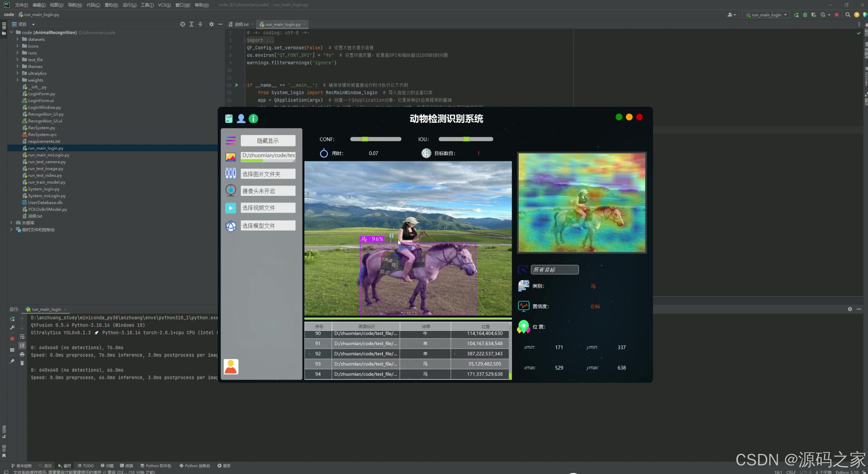868x474 pixels.
Task: Click the model file icon
Action: (231, 226)
